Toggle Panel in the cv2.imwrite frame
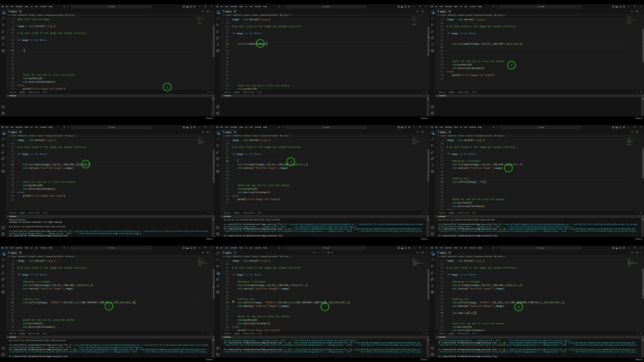The image size is (644, 362). [617, 248]
